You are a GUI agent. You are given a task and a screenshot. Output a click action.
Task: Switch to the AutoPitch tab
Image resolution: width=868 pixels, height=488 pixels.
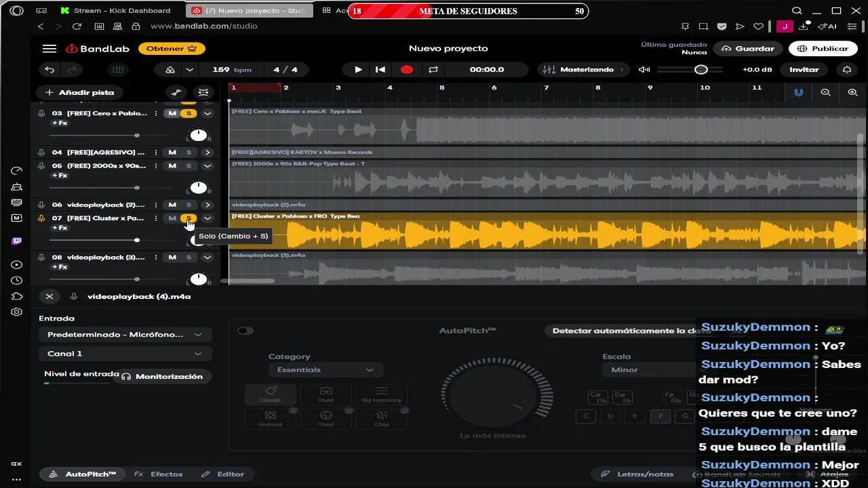tap(83, 474)
